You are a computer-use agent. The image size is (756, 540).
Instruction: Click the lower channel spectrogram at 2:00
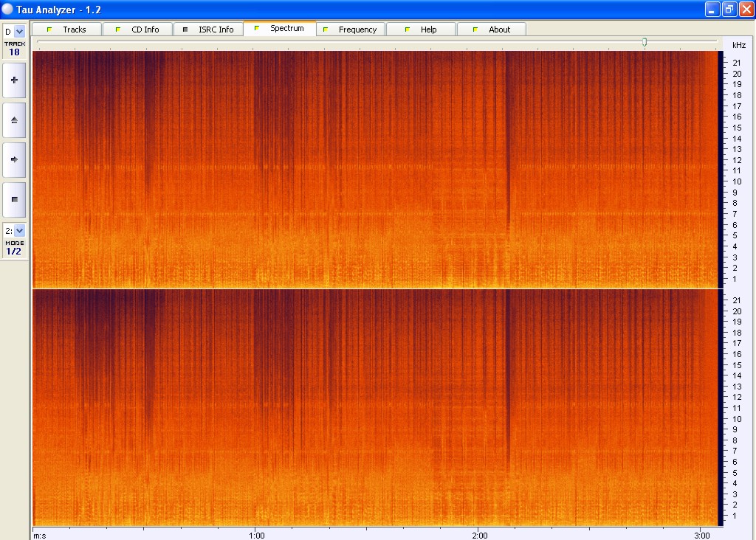(478, 407)
